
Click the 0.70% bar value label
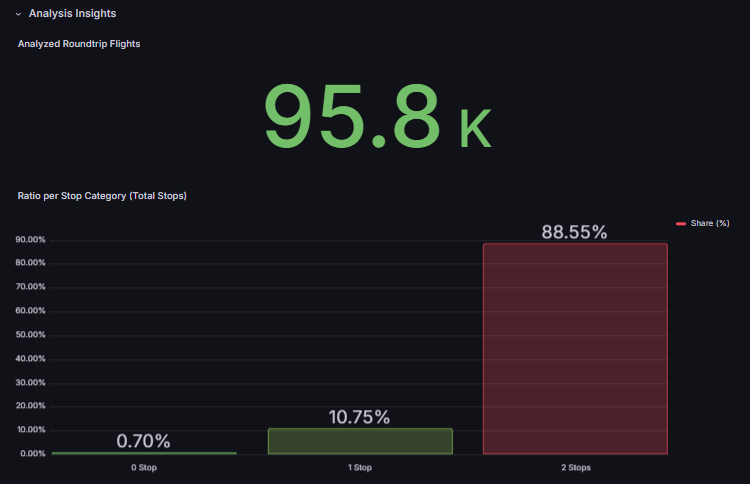144,441
